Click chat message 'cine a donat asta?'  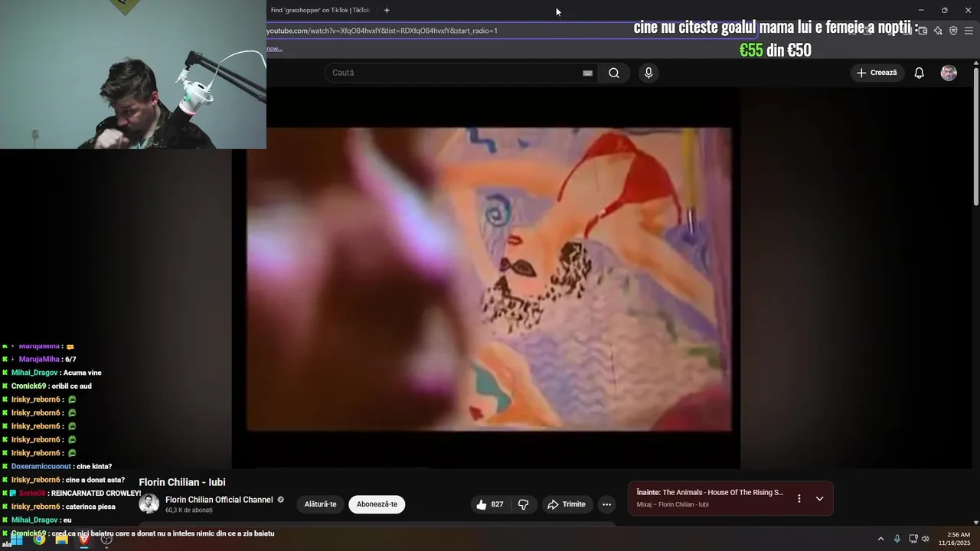click(95, 480)
